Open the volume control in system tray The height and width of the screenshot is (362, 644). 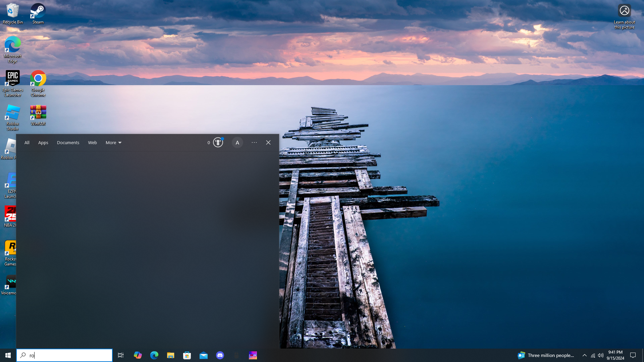pyautogui.click(x=601, y=355)
